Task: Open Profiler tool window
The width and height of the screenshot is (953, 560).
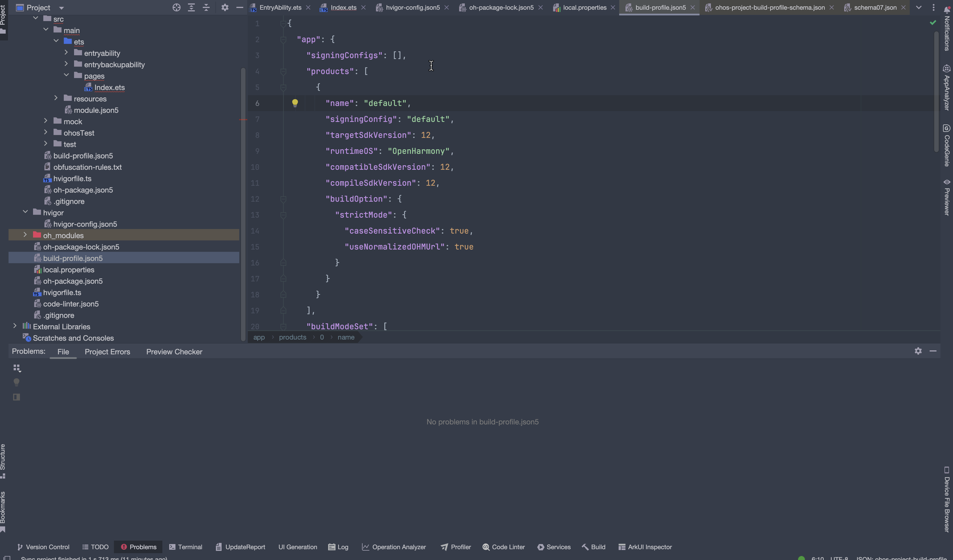Action: tap(456, 547)
